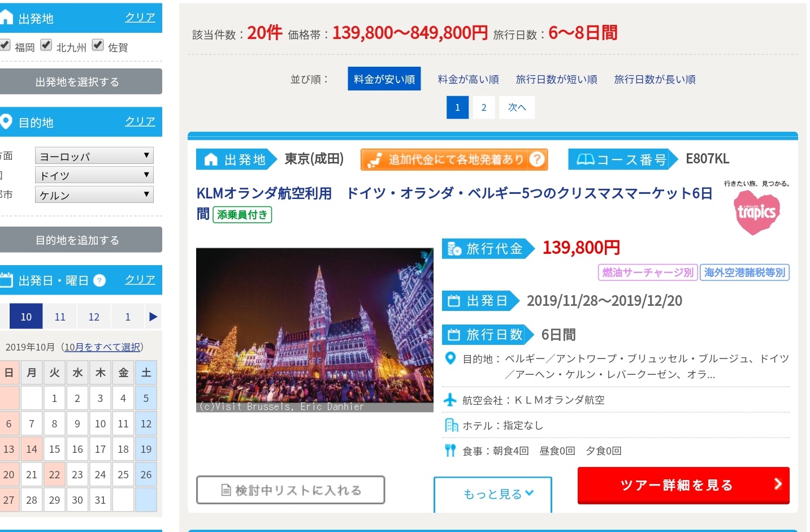Open the ドイツ country dropdown
The image size is (810, 532).
[94, 175]
